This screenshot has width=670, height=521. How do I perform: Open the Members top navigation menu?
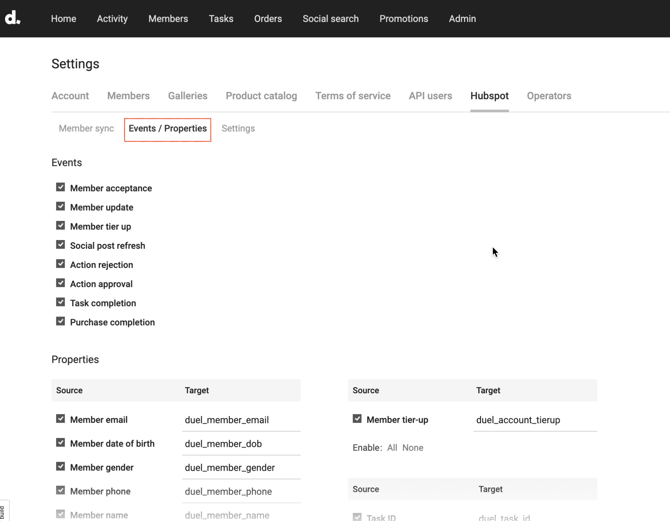168,19
